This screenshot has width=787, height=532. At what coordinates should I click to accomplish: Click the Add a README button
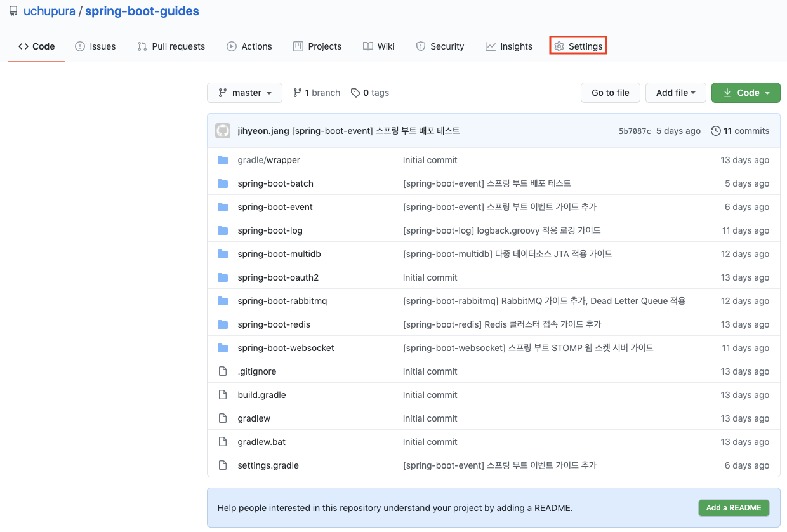coord(734,508)
